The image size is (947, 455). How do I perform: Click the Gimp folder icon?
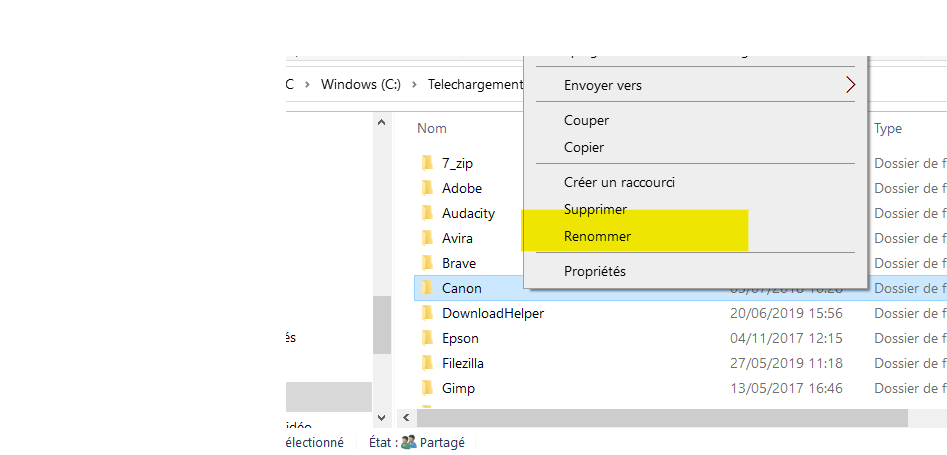click(427, 388)
